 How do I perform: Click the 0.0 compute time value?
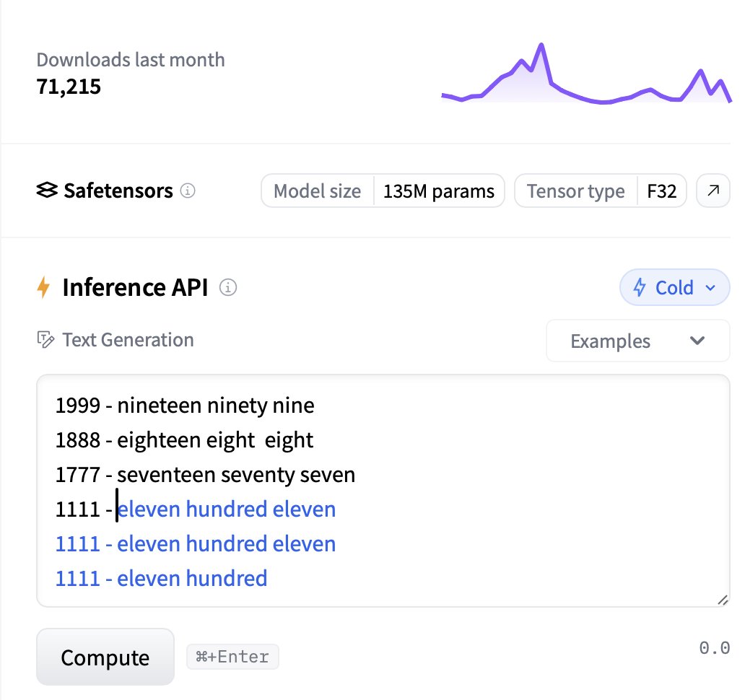(x=715, y=648)
